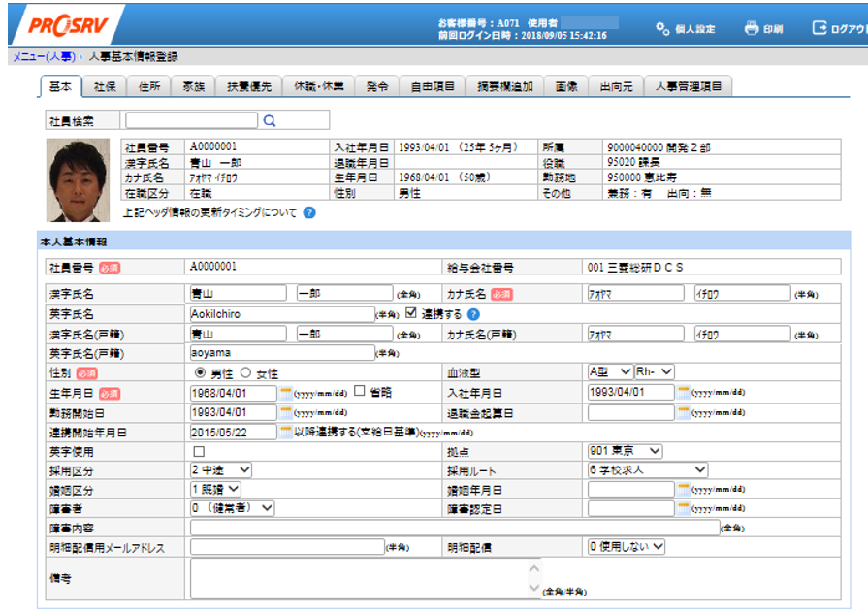Enable the 英字使用 checkbox

pos(199,452)
